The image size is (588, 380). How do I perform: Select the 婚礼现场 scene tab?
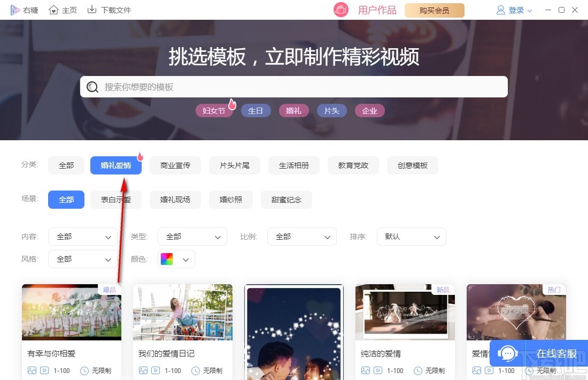coord(175,199)
